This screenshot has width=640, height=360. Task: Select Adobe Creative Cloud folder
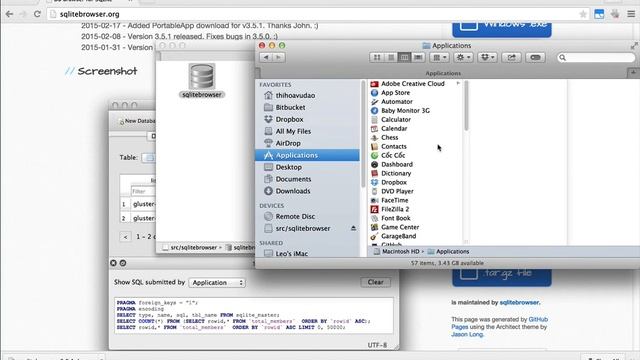click(413, 84)
